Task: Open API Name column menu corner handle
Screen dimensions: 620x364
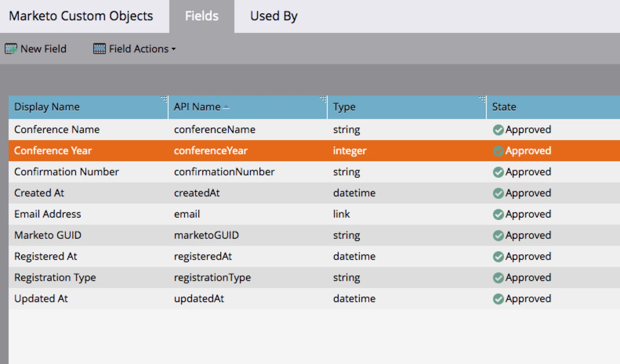Action: pos(323,99)
